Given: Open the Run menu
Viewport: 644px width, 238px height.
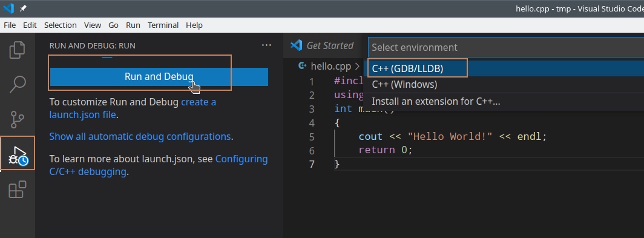Looking at the screenshot, I should point(133,25).
